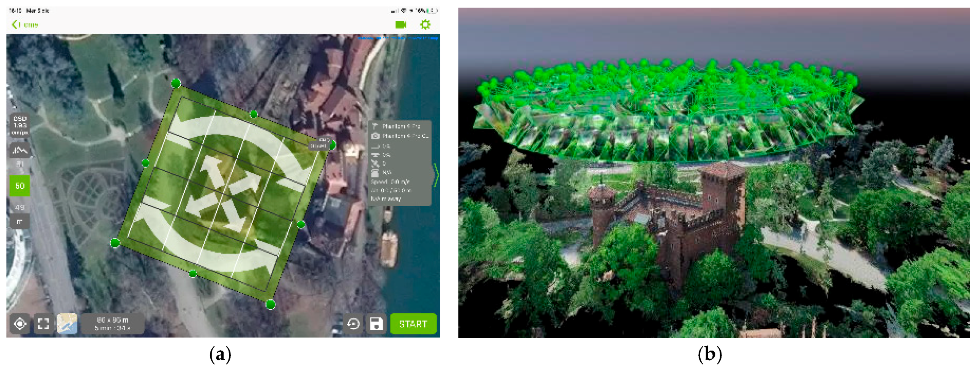Select the Phantom 4 Pro camera entry
Image resolution: width=980 pixels, height=370 pixels.
tap(400, 136)
